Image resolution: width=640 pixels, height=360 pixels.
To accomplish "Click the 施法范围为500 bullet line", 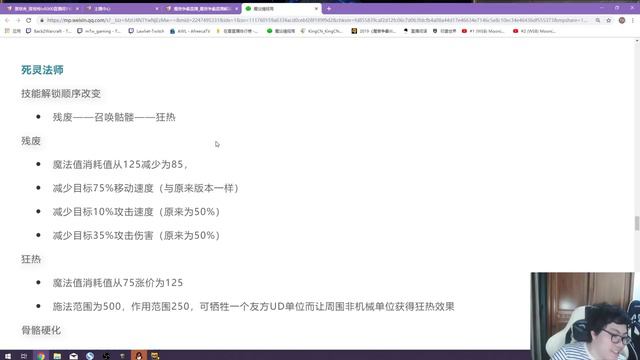I will pyautogui.click(x=253, y=307).
